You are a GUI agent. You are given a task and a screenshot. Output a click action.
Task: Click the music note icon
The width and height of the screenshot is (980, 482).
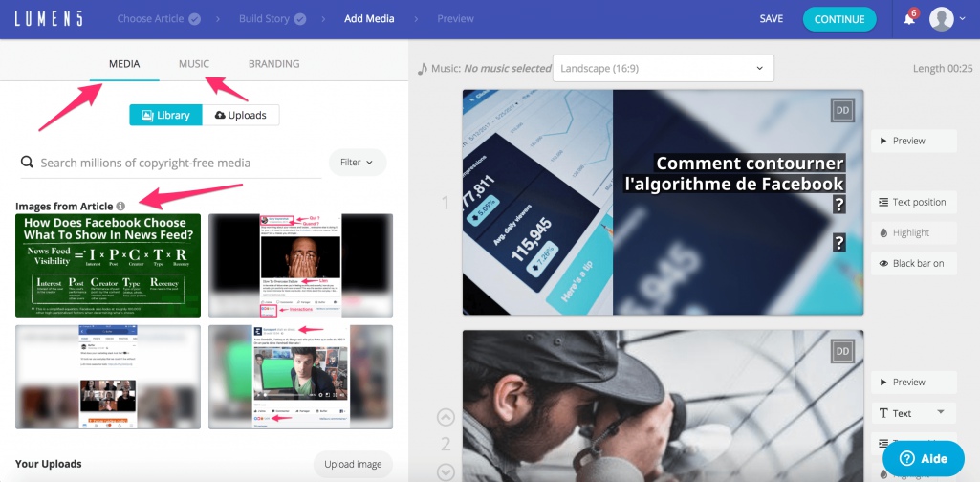424,68
